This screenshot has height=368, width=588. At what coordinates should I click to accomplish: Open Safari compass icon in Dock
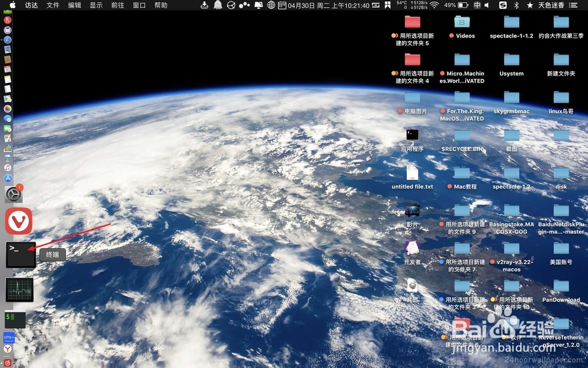[x=8, y=40]
